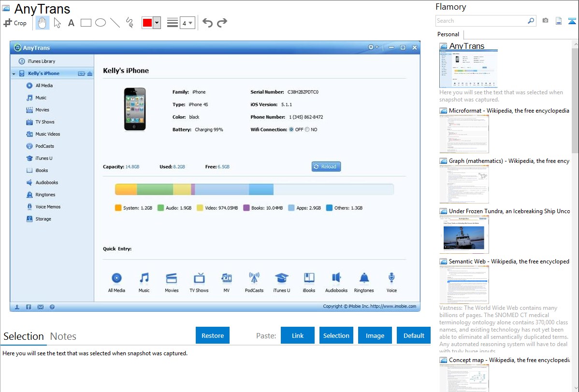
Task: Click the email icon in AnyTrans footer
Action: [40, 307]
